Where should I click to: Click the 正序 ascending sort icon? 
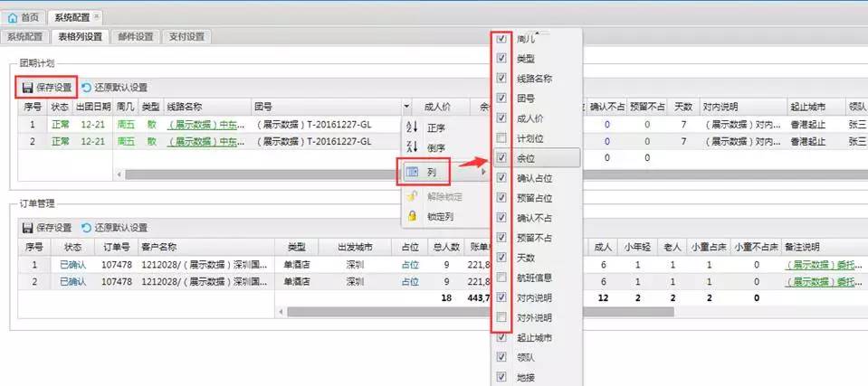[x=412, y=127]
